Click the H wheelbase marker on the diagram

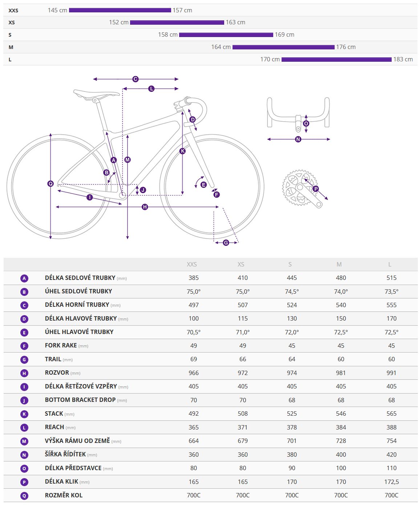point(145,207)
